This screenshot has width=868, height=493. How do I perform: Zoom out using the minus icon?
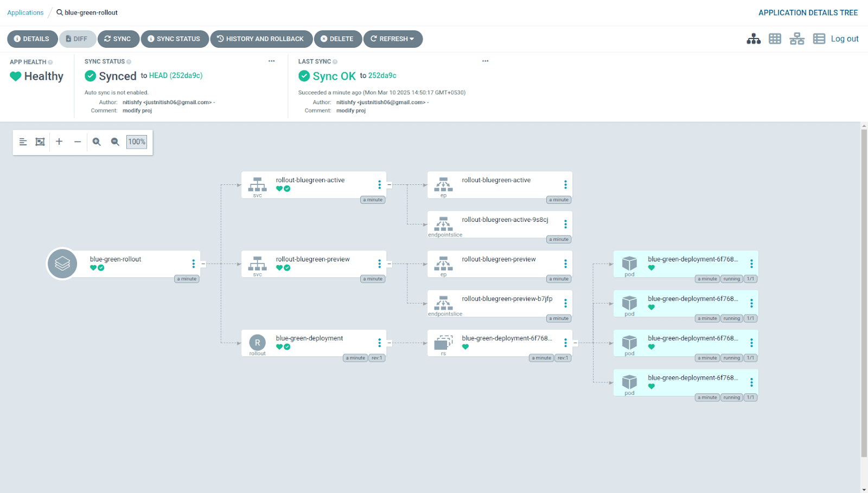click(78, 142)
